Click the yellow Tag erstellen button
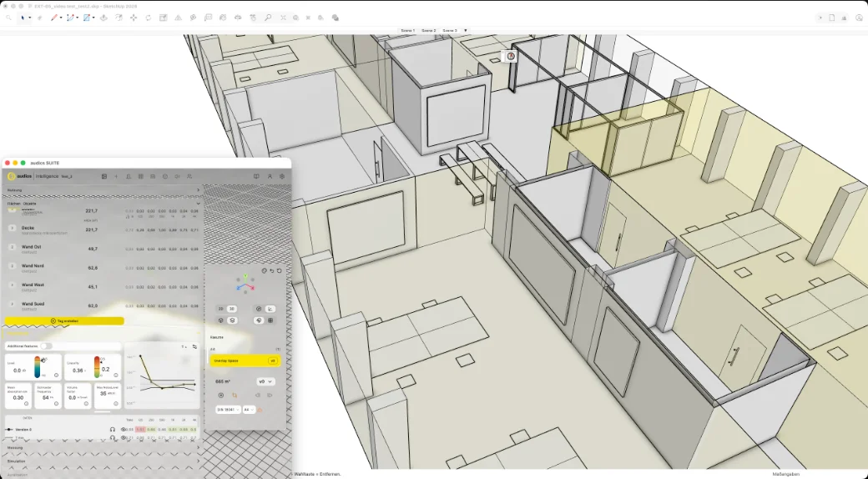This screenshot has width=868, height=479. click(64, 320)
